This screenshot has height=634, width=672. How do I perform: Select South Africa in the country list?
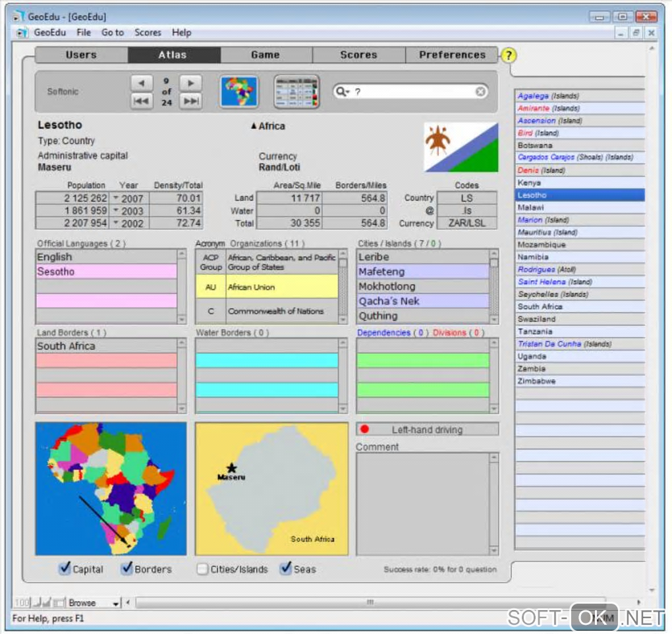(x=580, y=306)
